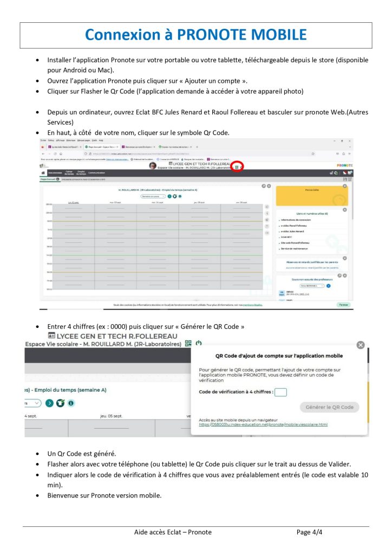This screenshot has width=392, height=555.
Task: Open the Service de maintenance link
Action: 294,248
